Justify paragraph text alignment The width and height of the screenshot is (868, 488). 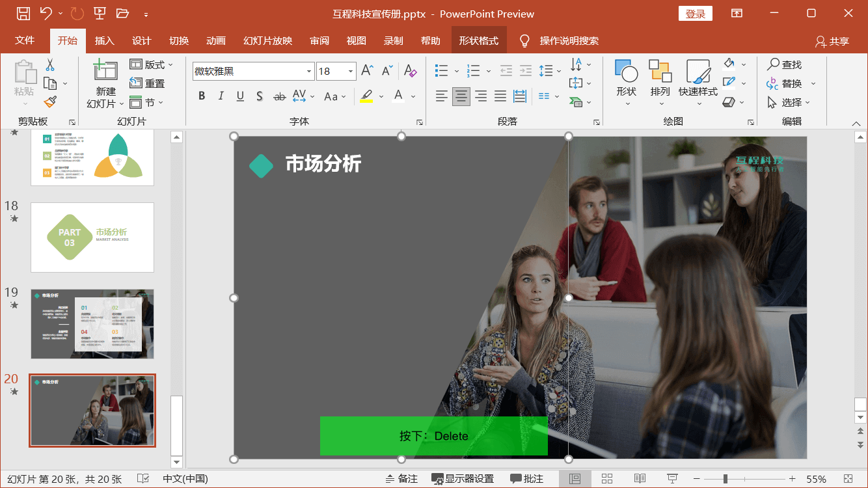coord(500,96)
